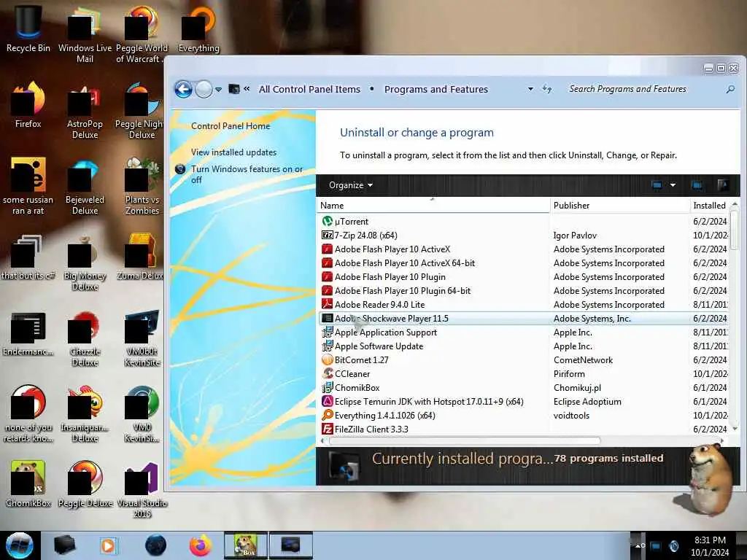Open the 'that but its c#' desktop icon
Image resolution: width=747 pixels, height=560 pixels.
(x=28, y=257)
